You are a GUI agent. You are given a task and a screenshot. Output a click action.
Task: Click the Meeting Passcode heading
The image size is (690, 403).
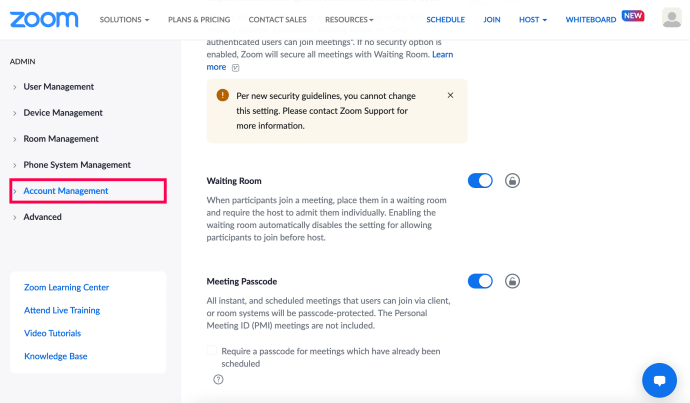(x=242, y=281)
